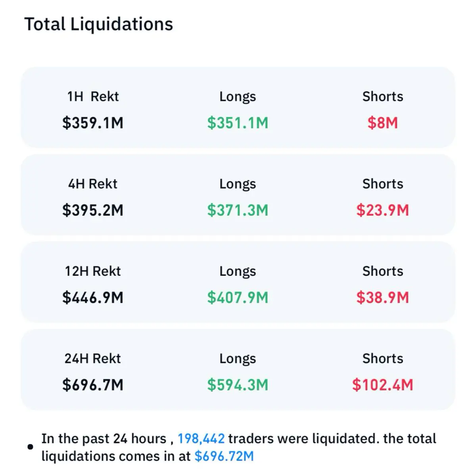Click the Total Liquidations heading
The height and width of the screenshot is (474, 476).
coord(99,24)
